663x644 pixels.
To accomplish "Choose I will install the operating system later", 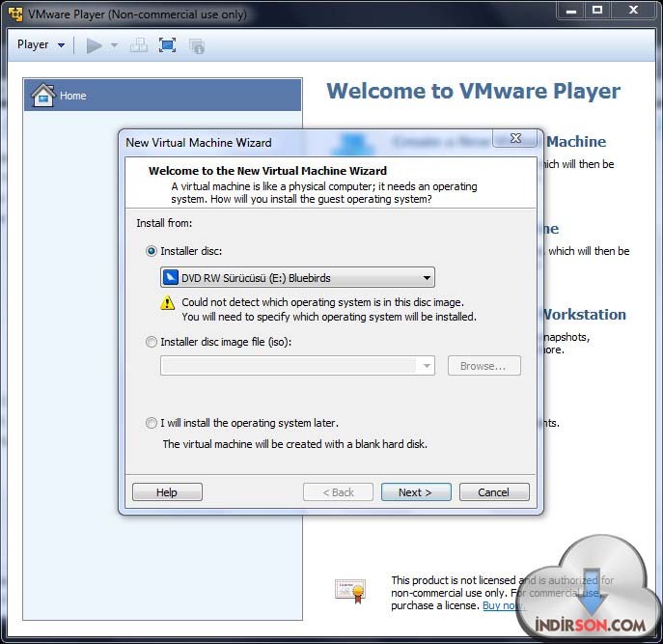I will coord(152,423).
